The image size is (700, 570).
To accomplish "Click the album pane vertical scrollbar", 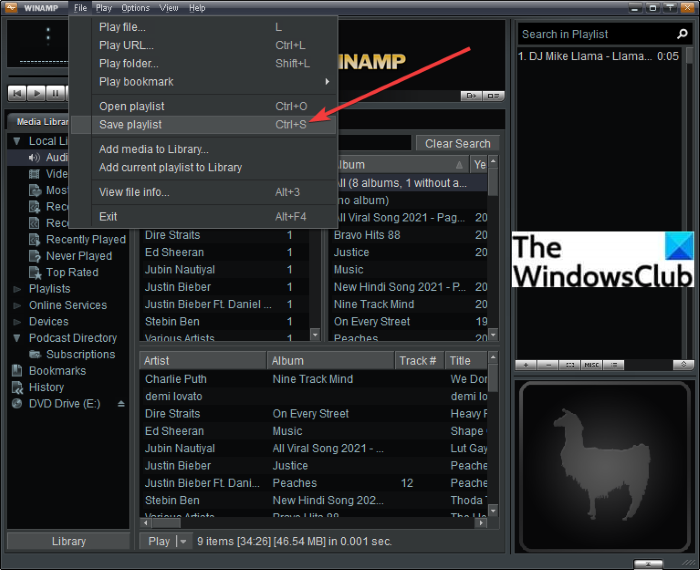I will (x=493, y=248).
